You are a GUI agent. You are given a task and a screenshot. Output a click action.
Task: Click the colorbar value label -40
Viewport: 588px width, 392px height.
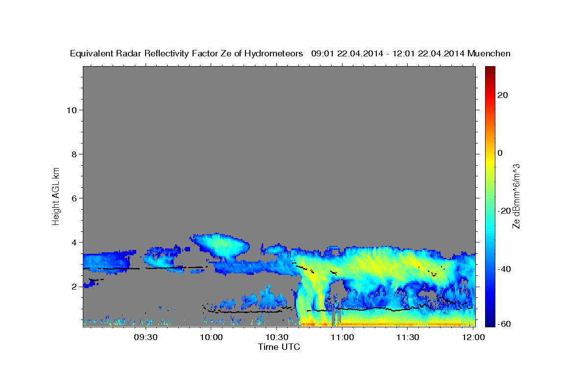(505, 269)
